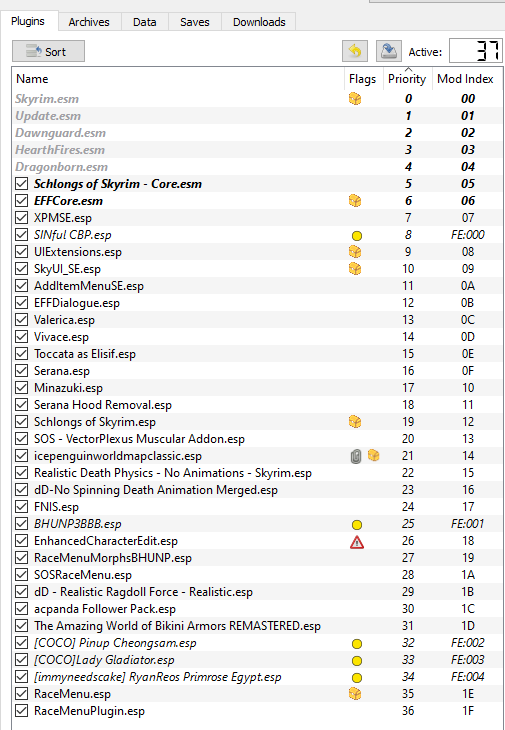
Task: Click mod index 1E cell
Action: (x=468, y=694)
